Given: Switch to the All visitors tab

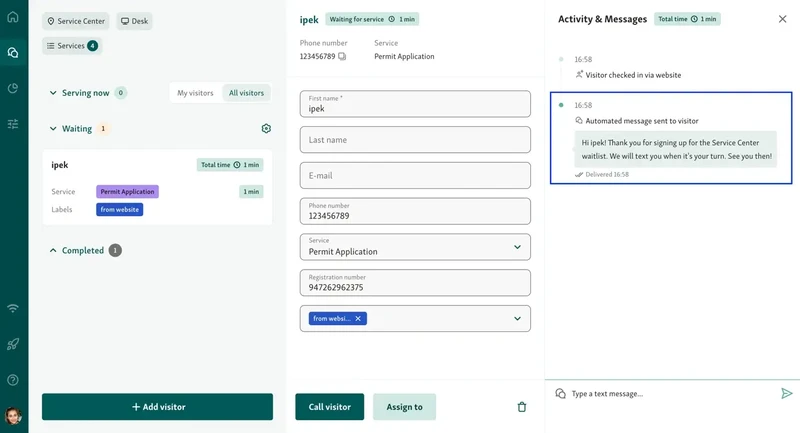Looking at the screenshot, I should pos(246,93).
